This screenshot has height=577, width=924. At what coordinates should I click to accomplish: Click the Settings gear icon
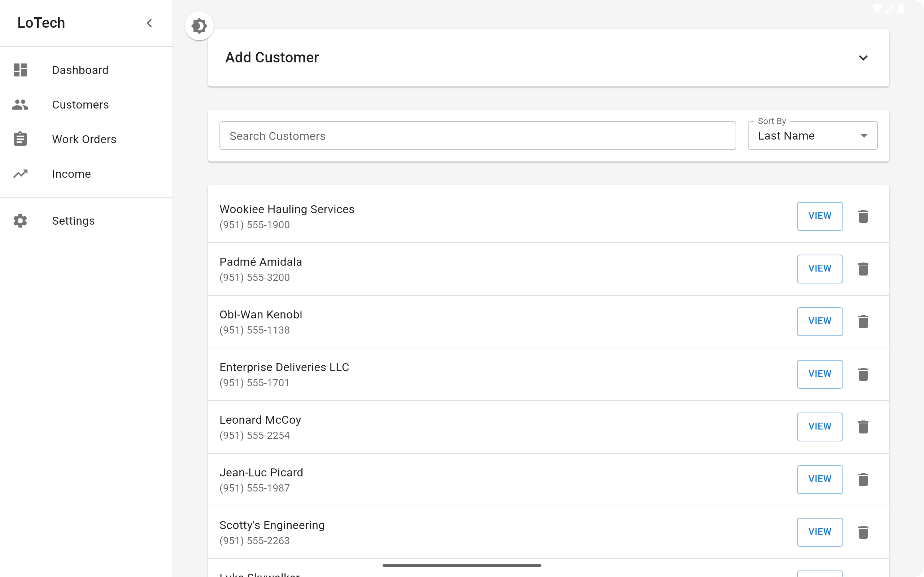coord(20,221)
